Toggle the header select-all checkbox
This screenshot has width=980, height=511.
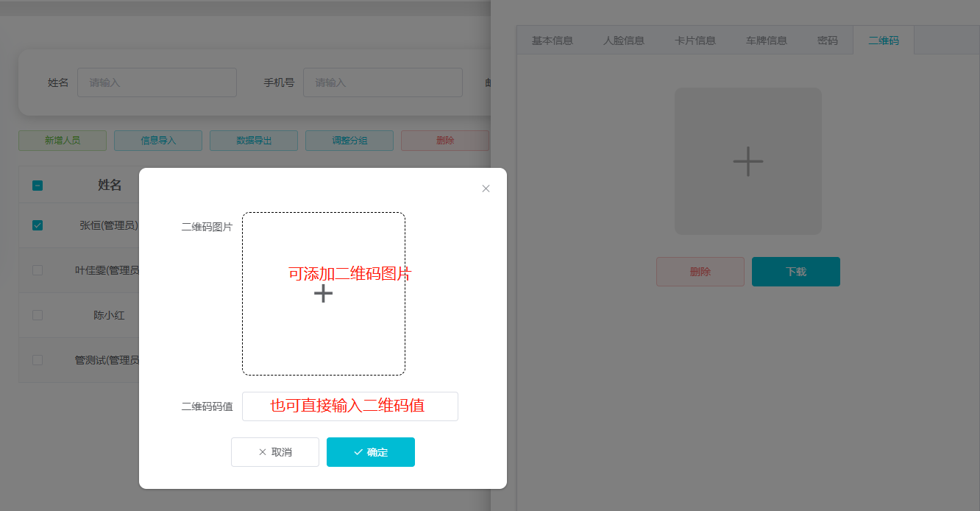point(38,186)
